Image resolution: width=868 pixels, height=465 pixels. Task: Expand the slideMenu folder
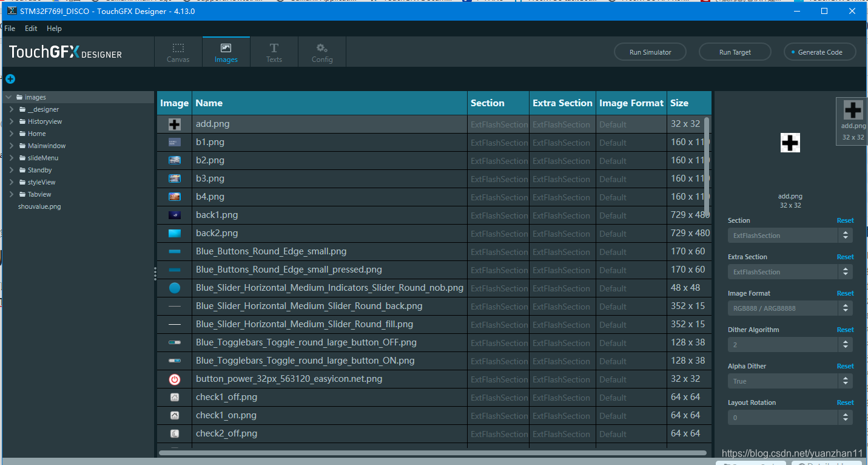click(x=12, y=158)
